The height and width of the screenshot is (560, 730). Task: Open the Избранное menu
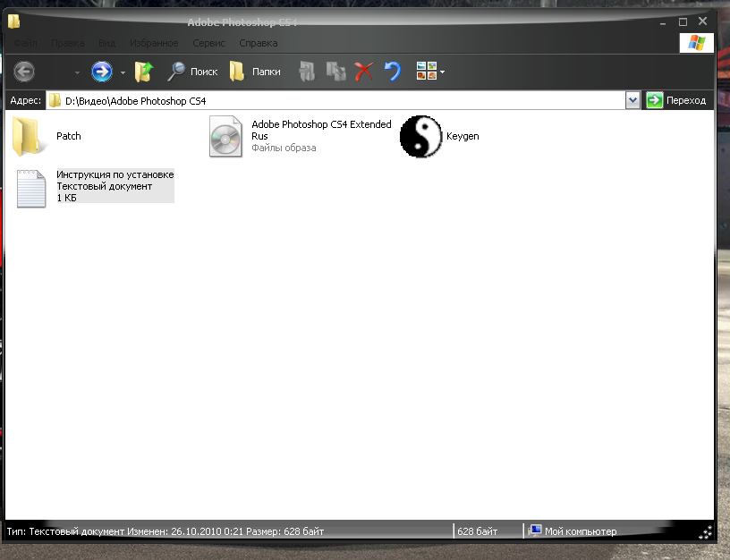[x=154, y=43]
